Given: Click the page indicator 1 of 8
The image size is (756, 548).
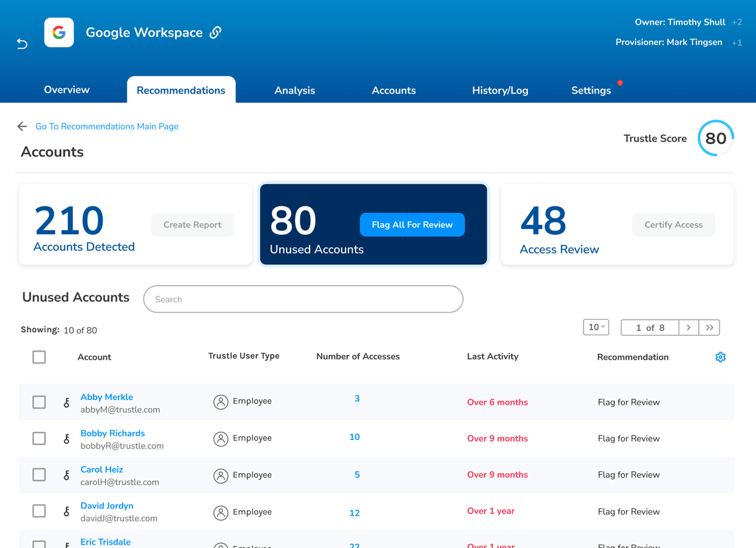Looking at the screenshot, I should pyautogui.click(x=650, y=328).
